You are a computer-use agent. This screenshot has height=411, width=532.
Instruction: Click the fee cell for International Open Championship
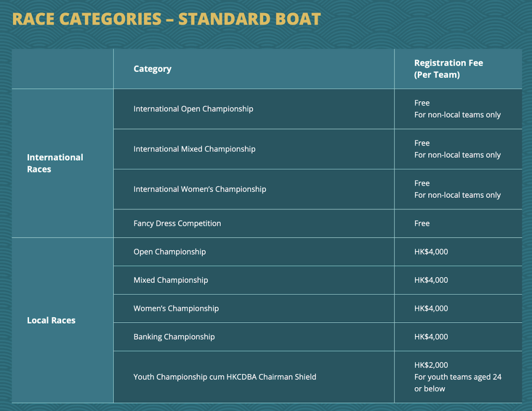[x=457, y=109]
